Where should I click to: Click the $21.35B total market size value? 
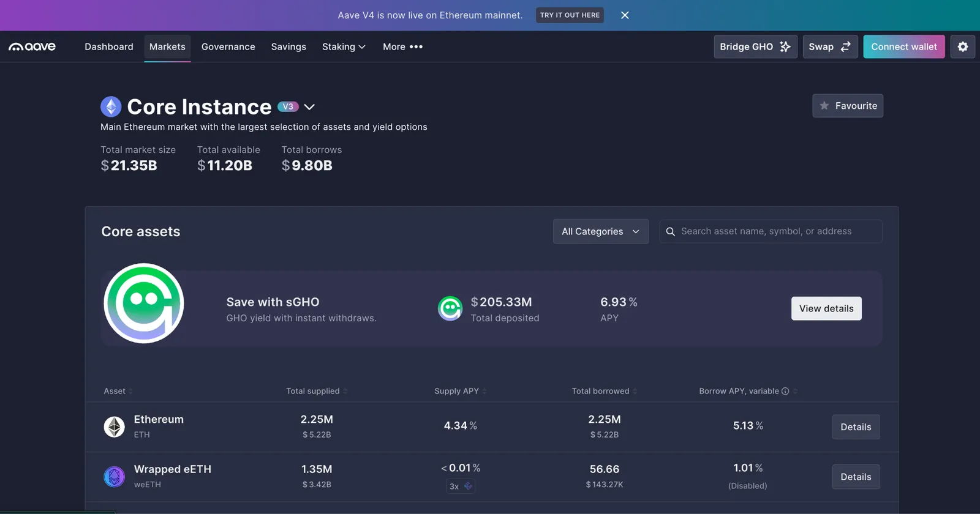[x=129, y=165]
